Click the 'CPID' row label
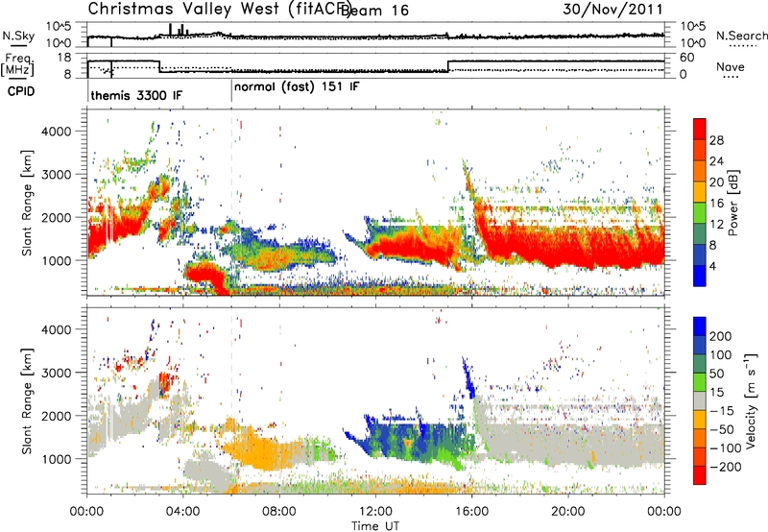Image resolution: width=768 pixels, height=532 pixels. (x=21, y=91)
